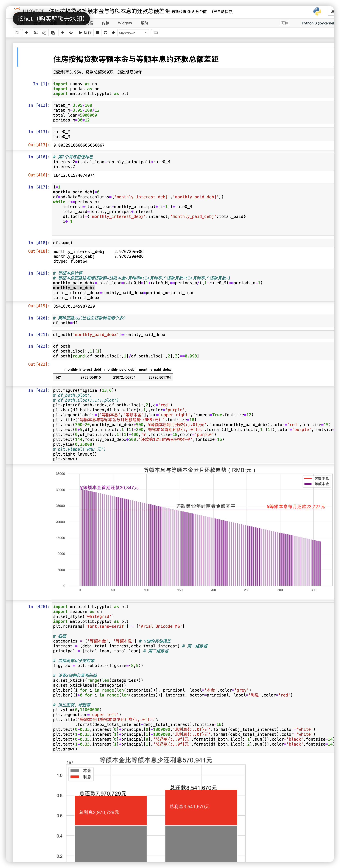Click the 运行 run cell button
The width and height of the screenshot is (340, 868).
(x=85, y=33)
